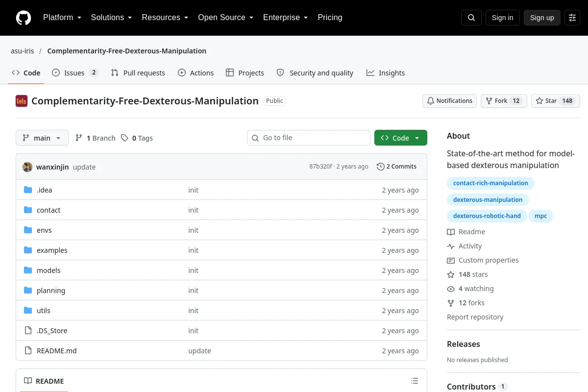The image size is (588, 392).
Task: Switch to the Pull requests tab
Action: point(138,73)
